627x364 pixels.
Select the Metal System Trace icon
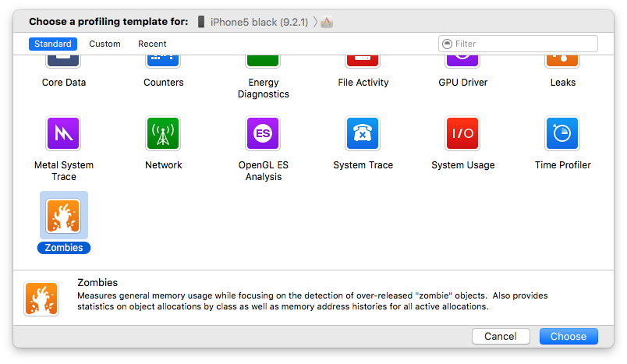[64, 133]
